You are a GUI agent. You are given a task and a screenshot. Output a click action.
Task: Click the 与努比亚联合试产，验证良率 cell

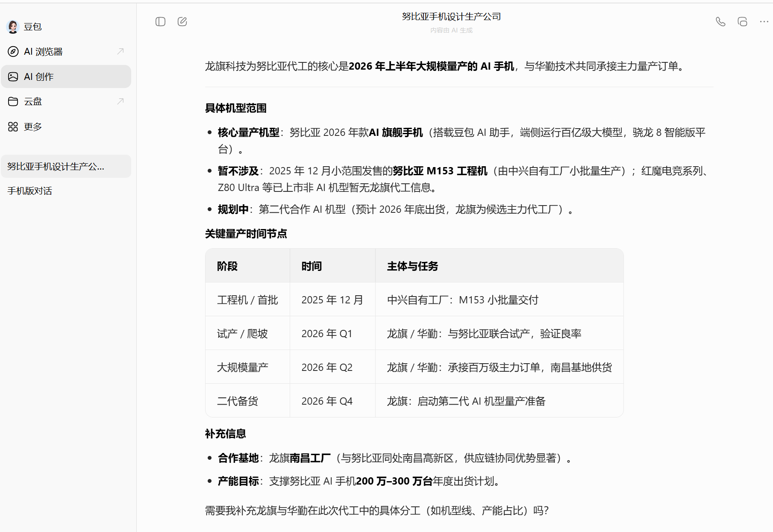pyautogui.click(x=499, y=333)
